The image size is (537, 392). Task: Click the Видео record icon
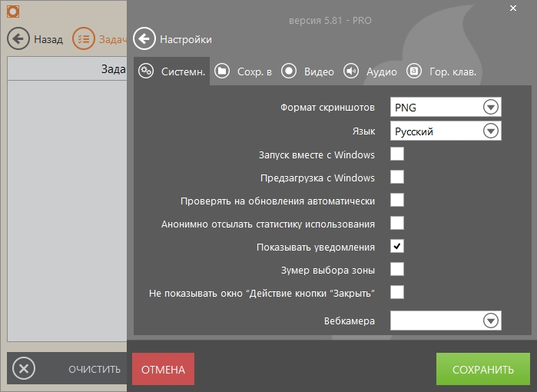289,71
